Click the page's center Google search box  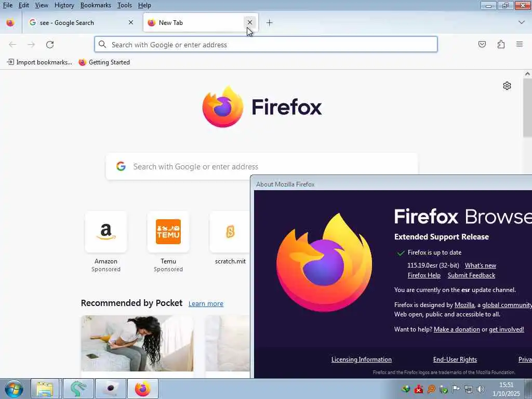point(262,166)
